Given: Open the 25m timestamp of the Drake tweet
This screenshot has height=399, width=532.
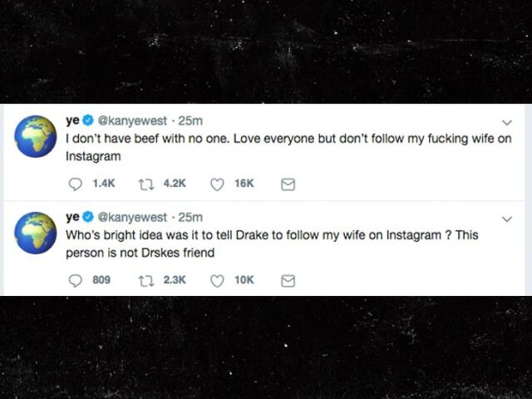Looking at the screenshot, I should point(190,218).
